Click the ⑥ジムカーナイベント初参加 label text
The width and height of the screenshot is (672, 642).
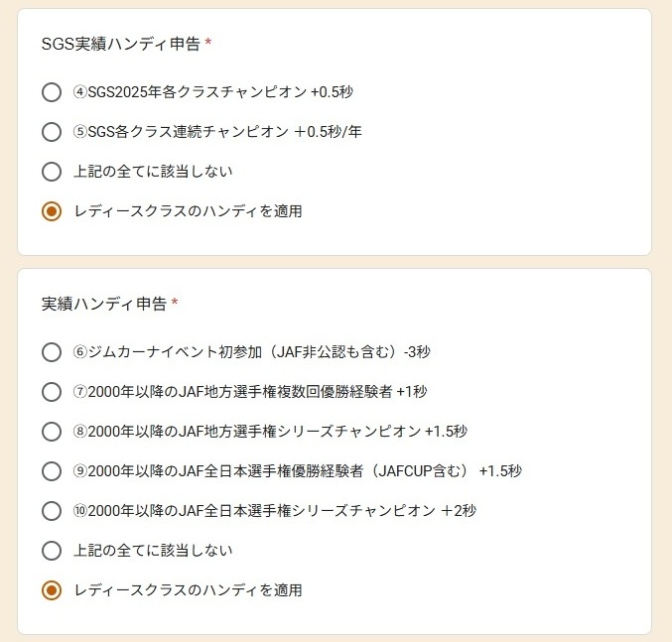coord(252,352)
